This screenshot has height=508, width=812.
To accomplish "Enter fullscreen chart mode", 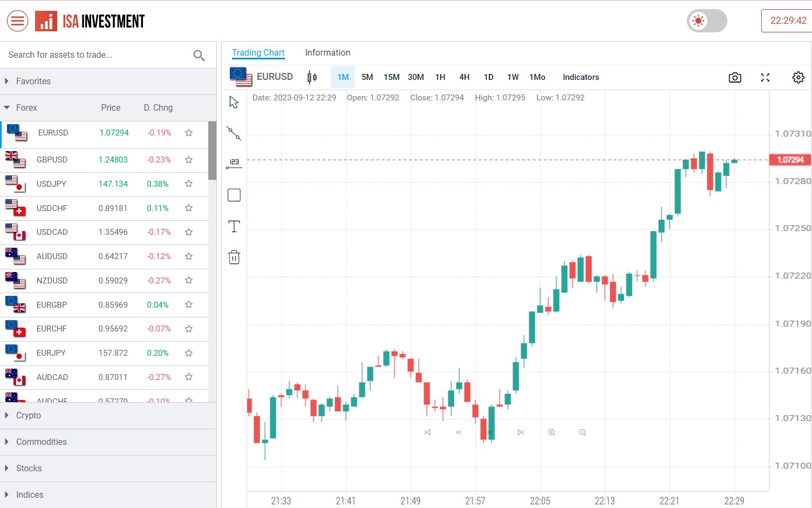I will click(x=765, y=78).
